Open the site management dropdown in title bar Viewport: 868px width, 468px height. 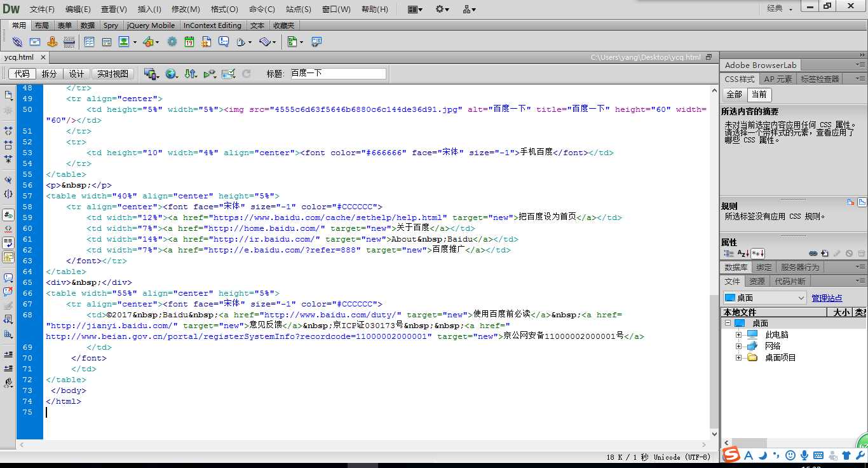[x=470, y=9]
